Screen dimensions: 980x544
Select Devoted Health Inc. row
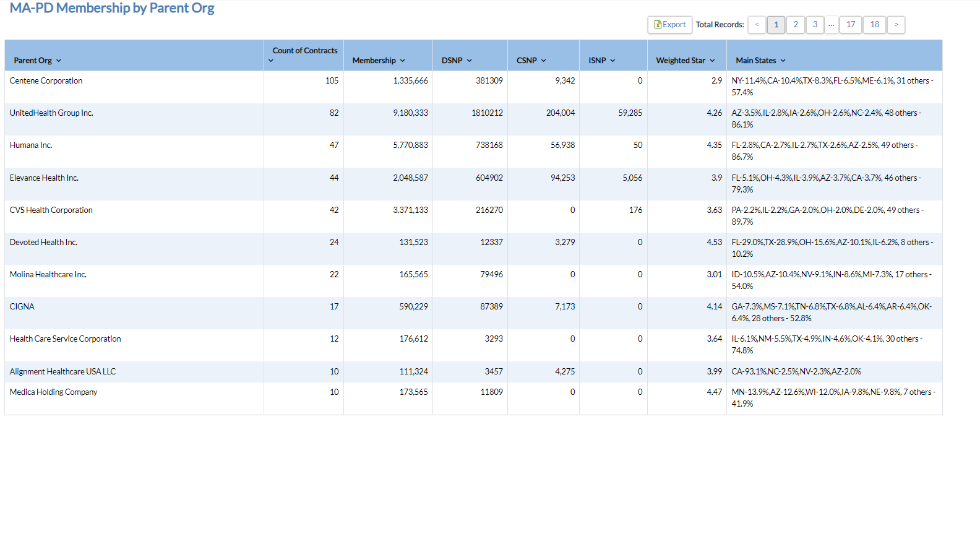pos(43,243)
